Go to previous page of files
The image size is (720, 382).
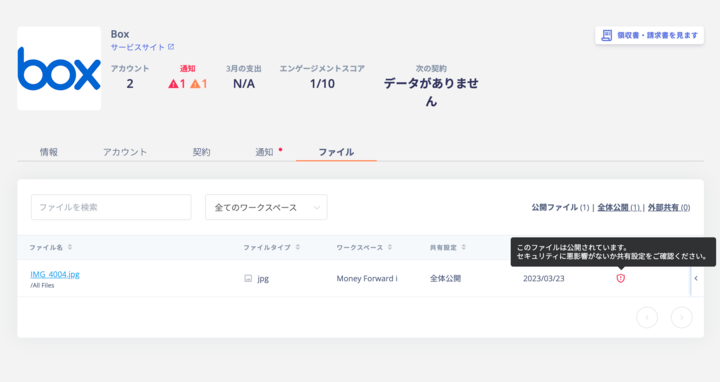(x=647, y=317)
